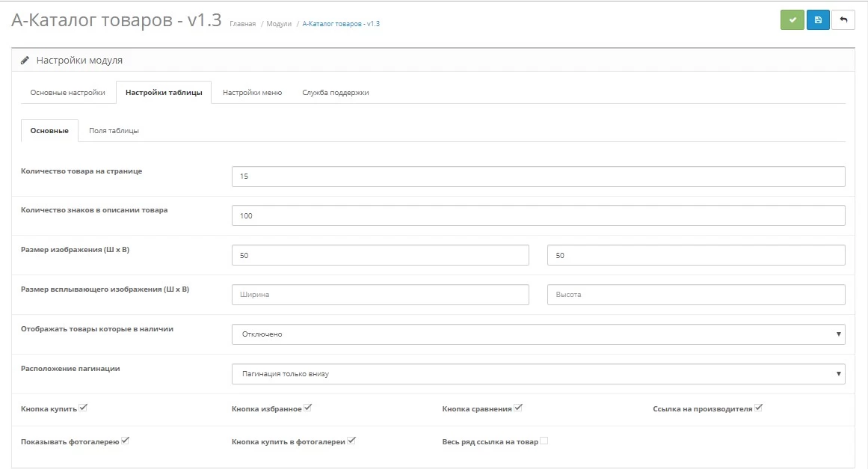
Task: Click the blue floppy-disk save button
Action: 818,20
